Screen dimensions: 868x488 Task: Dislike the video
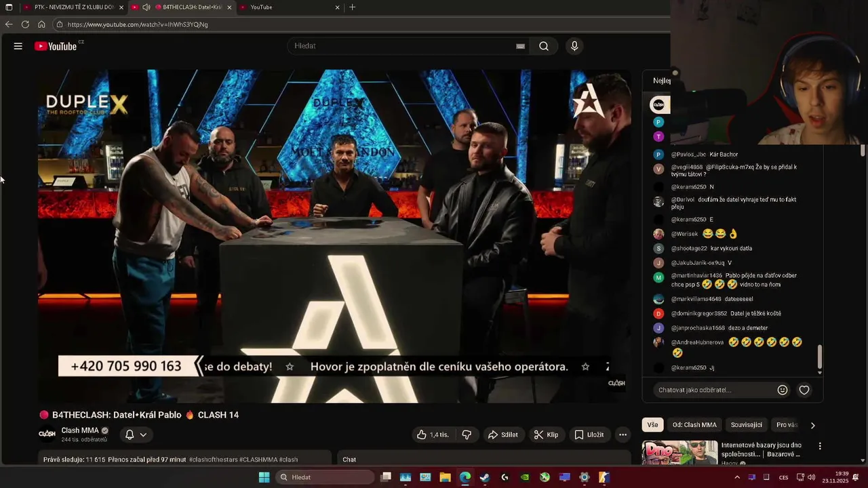(467, 434)
